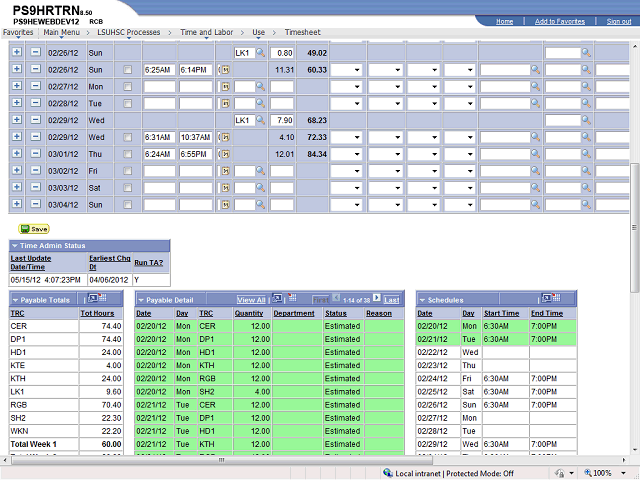The height and width of the screenshot is (480, 640).
Task: Tick the checkbox for 02/28/12 Tue
Action: click(x=128, y=103)
